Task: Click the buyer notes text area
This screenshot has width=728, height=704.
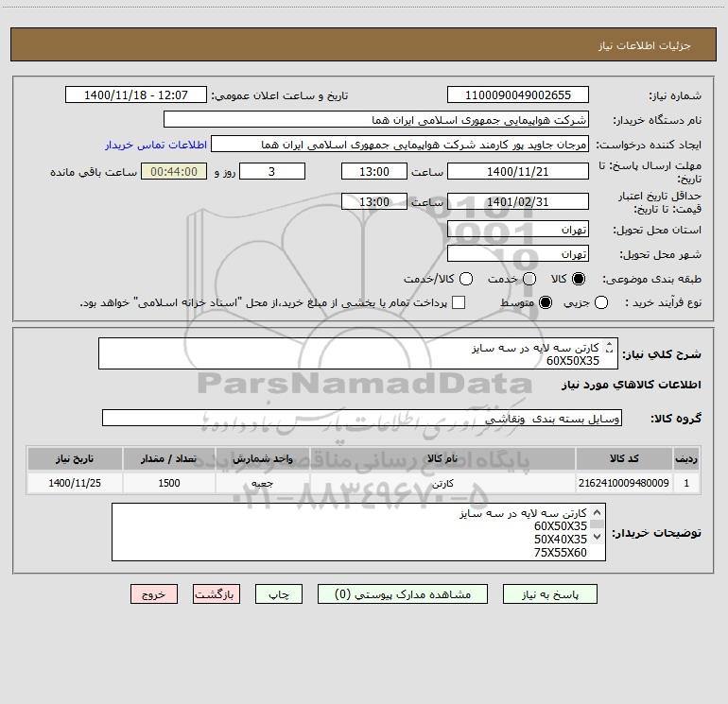Action: pos(358,532)
